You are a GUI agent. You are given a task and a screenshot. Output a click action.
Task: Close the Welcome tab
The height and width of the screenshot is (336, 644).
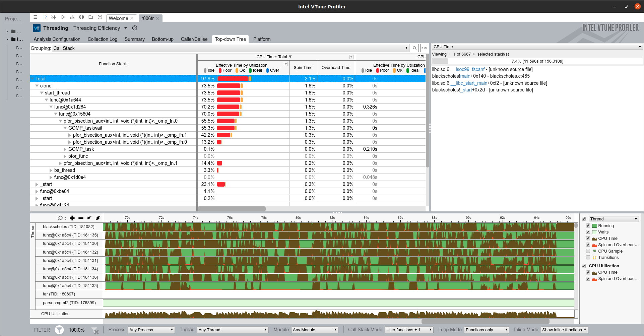click(x=132, y=18)
